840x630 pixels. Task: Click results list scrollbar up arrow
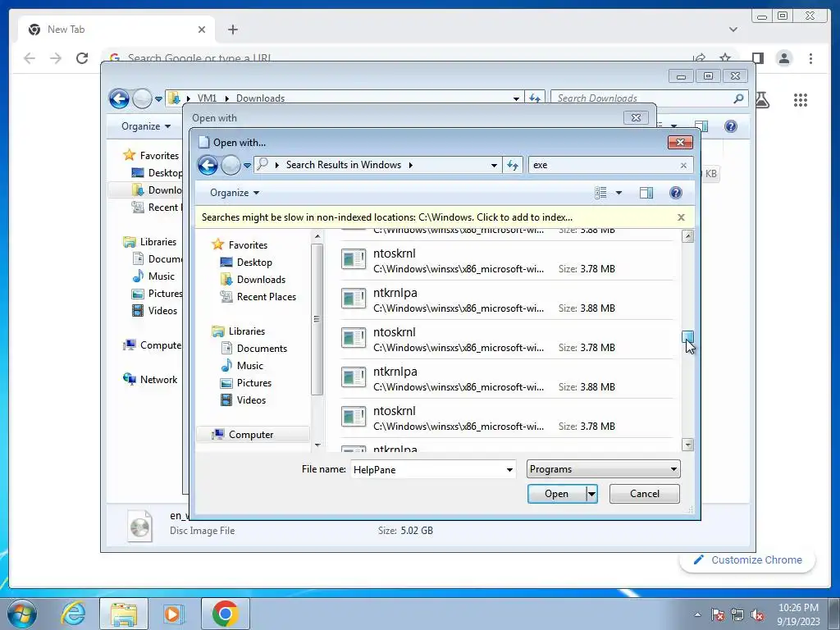[x=688, y=236]
